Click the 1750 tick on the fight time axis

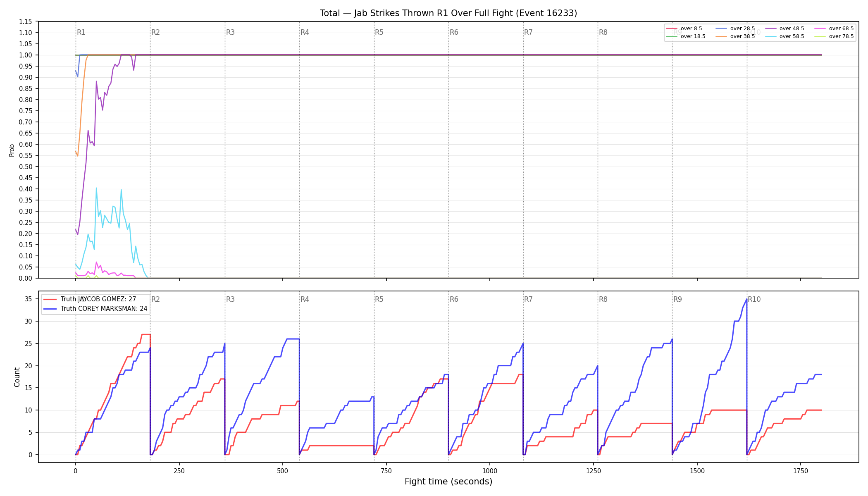(801, 471)
